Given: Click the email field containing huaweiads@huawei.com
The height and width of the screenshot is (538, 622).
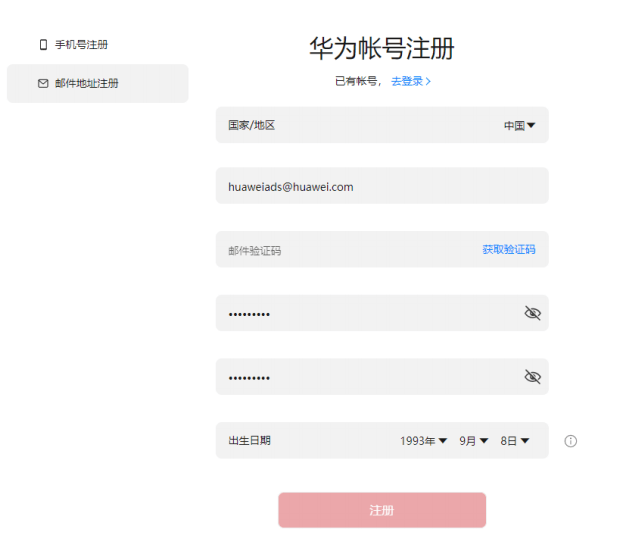Looking at the screenshot, I should [382, 186].
